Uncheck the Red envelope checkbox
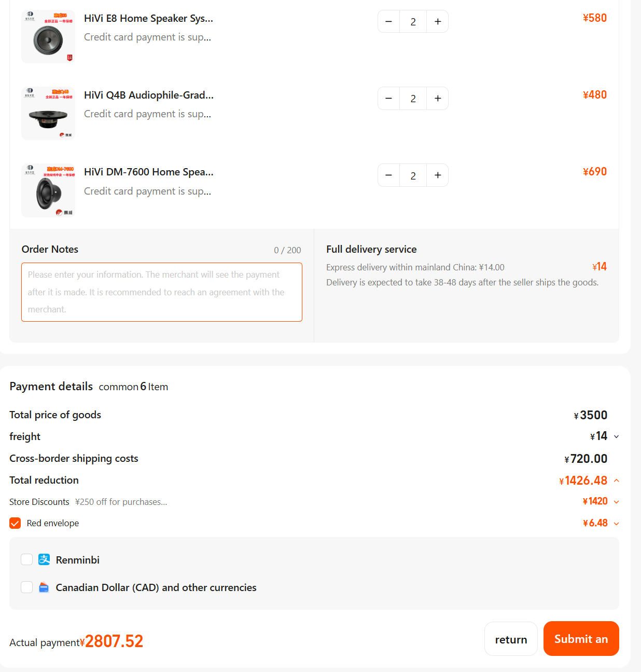The width and height of the screenshot is (641, 672). pos(15,523)
